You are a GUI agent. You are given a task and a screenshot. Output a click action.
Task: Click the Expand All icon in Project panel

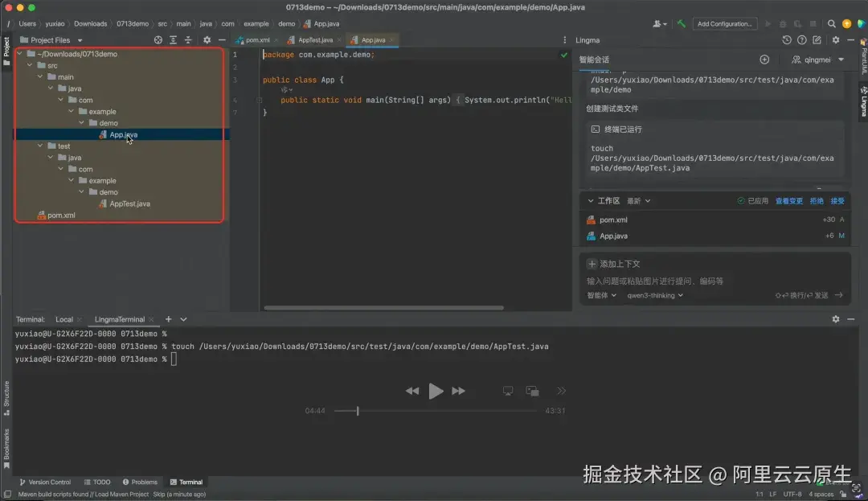tap(174, 40)
